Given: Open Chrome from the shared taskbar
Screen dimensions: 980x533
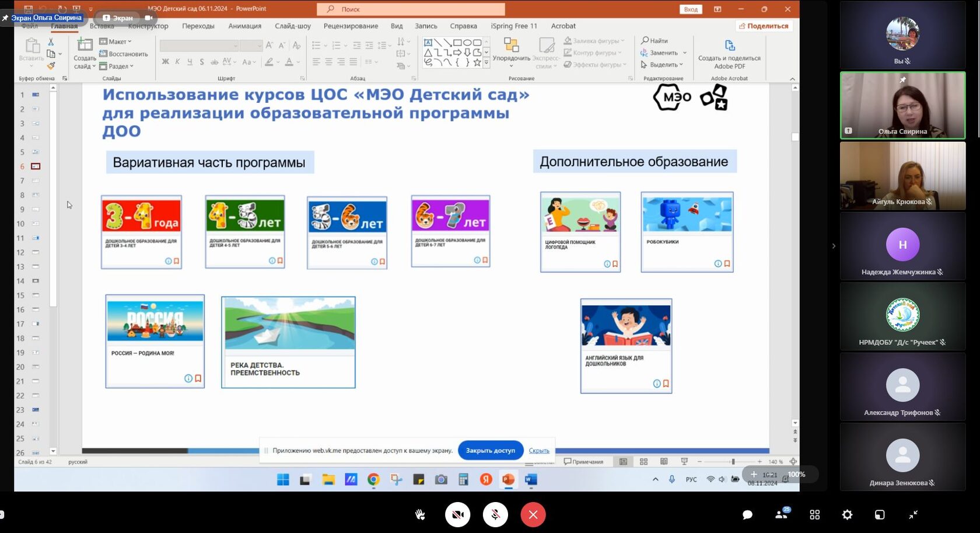Looking at the screenshot, I should pos(373,479).
